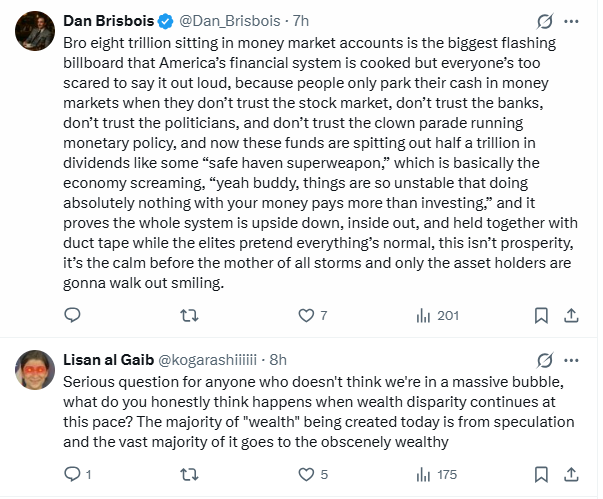Open Grok icon on Lisan al Gaib's post
The width and height of the screenshot is (603, 499).
(545, 359)
